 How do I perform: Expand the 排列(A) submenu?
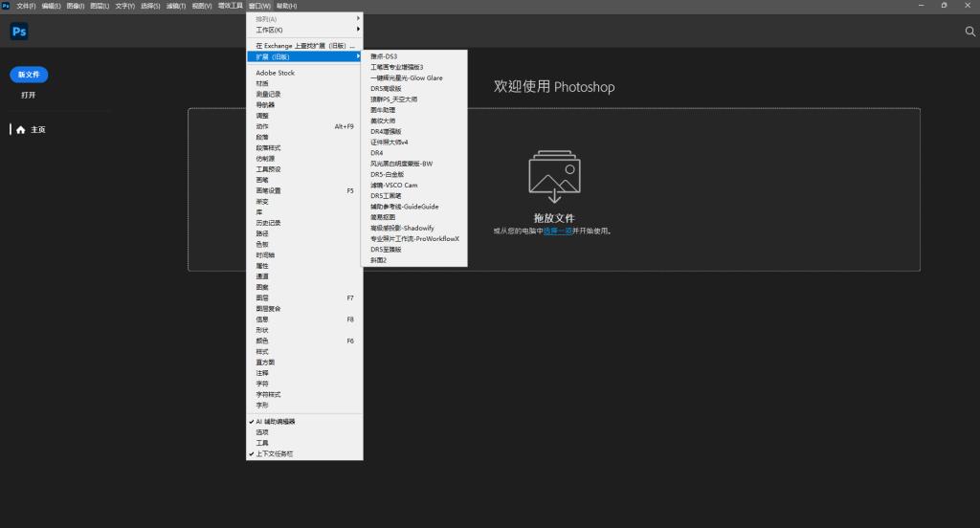pyautogui.click(x=304, y=19)
